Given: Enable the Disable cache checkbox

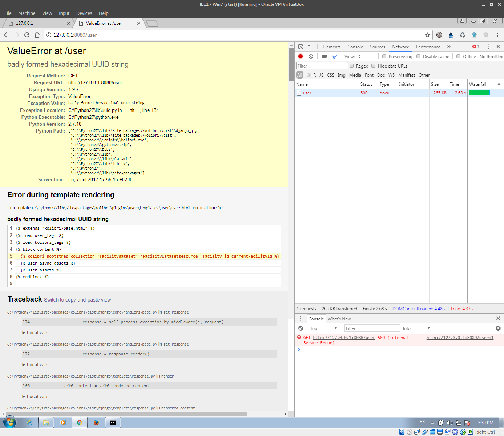Looking at the screenshot, I should pos(419,56).
